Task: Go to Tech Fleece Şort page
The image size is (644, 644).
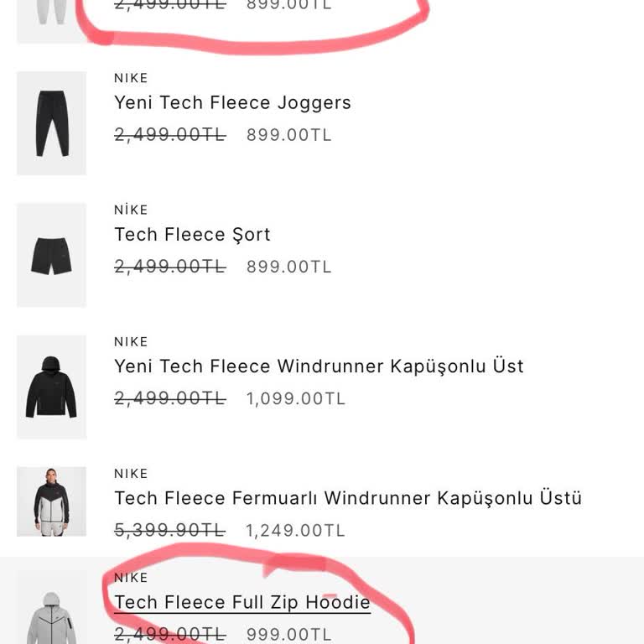Action: coord(192,235)
